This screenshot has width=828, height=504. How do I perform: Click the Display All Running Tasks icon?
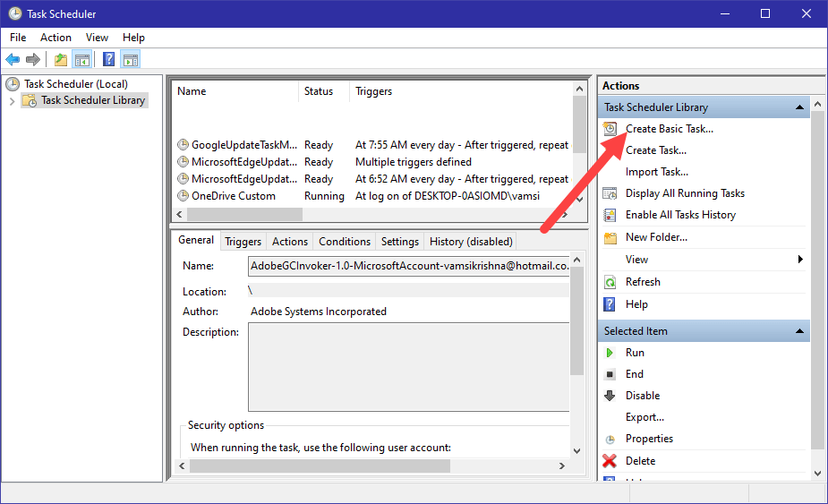pos(610,193)
